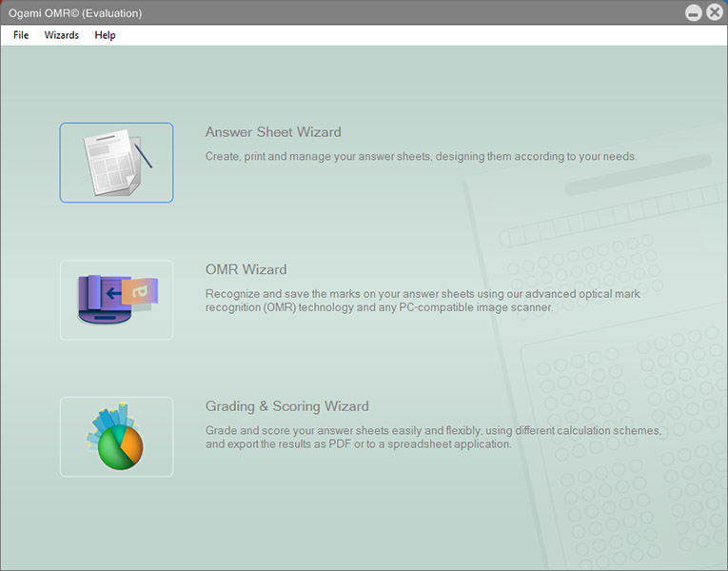Click the 'Create, print and manage' description

point(422,156)
